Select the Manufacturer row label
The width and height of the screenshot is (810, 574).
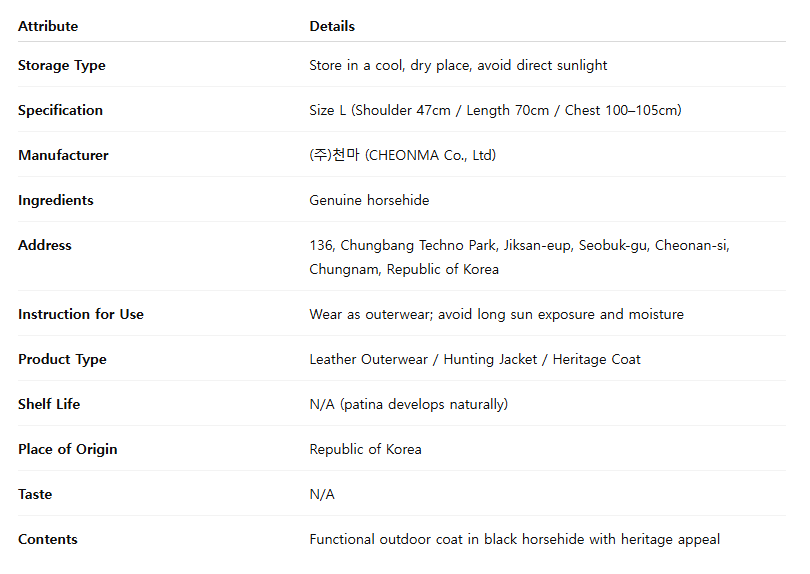click(x=64, y=156)
